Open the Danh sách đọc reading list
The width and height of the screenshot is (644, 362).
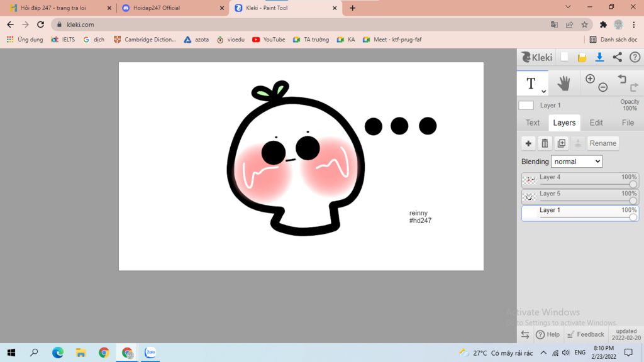coord(614,40)
